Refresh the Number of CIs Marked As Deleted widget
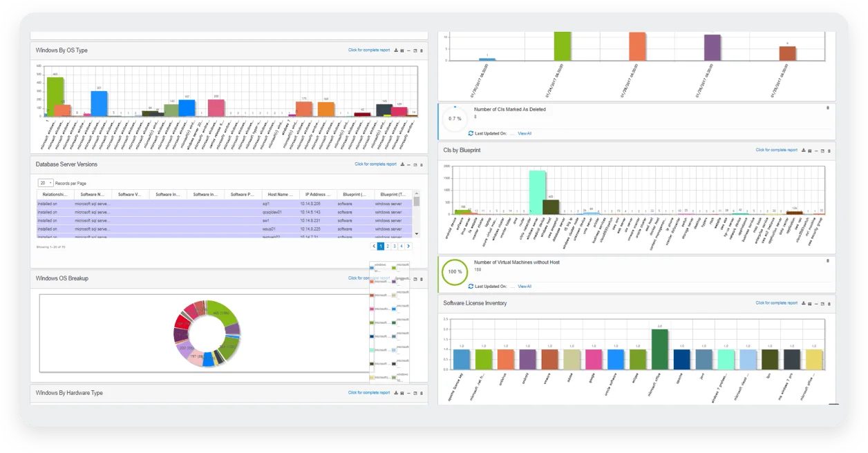The width and height of the screenshot is (868, 453). pos(471,133)
